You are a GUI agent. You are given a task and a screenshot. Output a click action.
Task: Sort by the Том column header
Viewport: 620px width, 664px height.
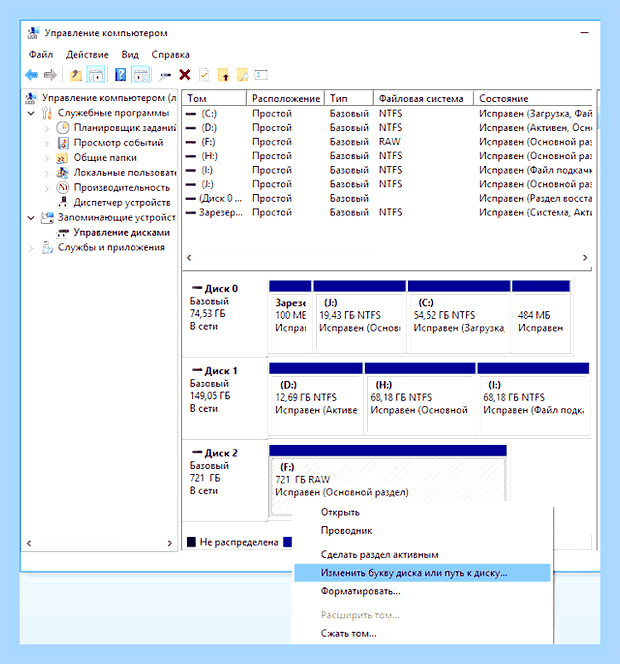point(214,98)
